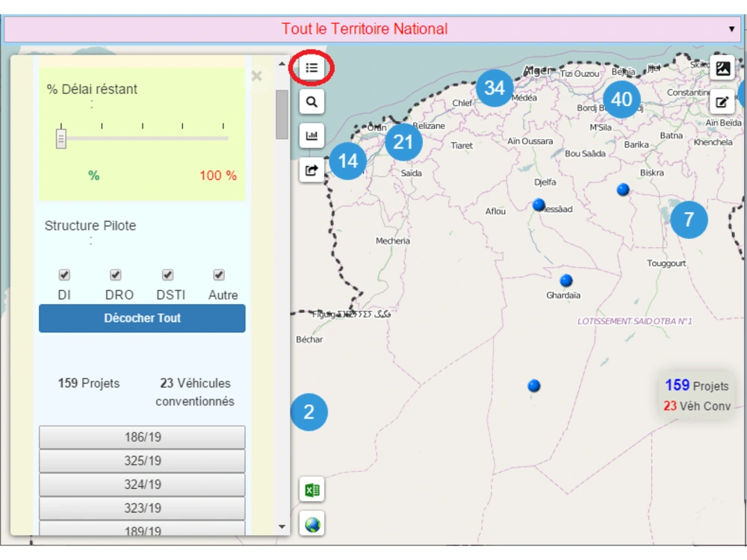Viewport: 747px width, 560px height.
Task: Select cluster marker 21 near Relizane
Action: pos(403,141)
